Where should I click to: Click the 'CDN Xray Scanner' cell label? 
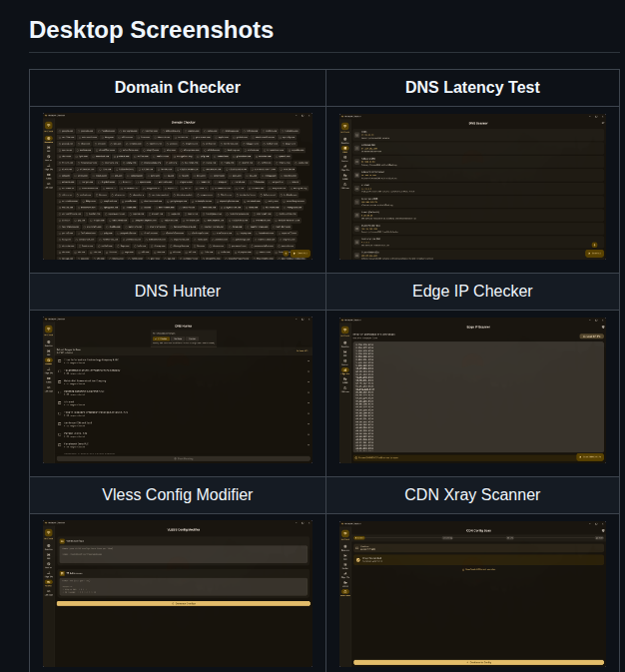[472, 494]
